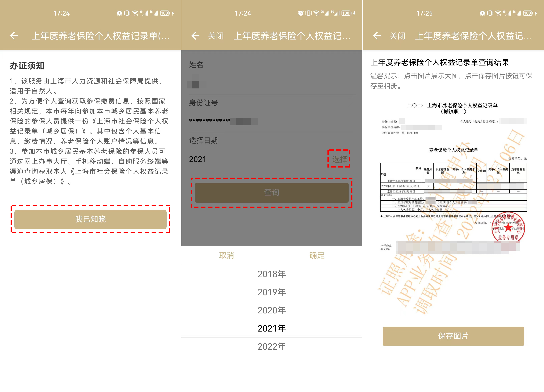Tap vibrate mode icon in first status bar

(127, 13)
